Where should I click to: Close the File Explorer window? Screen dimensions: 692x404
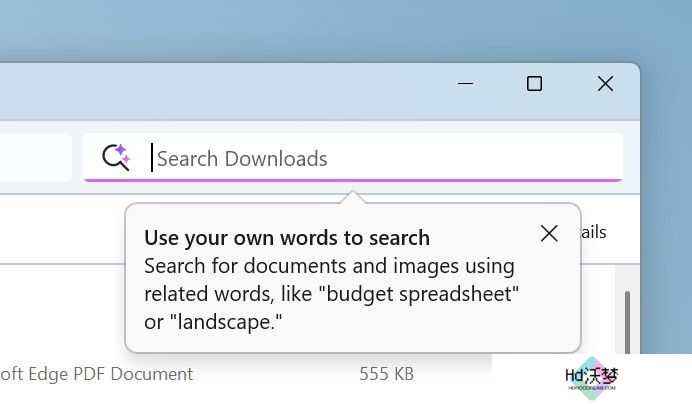606,83
